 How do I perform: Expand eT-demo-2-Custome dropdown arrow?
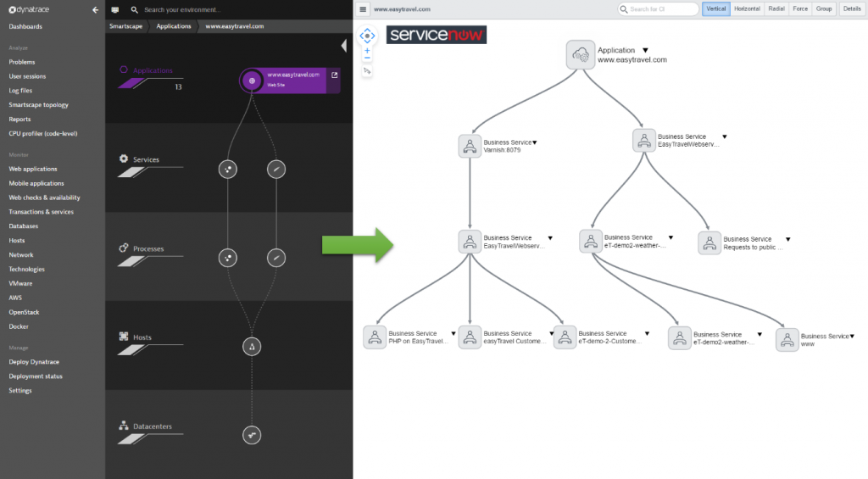647,334
